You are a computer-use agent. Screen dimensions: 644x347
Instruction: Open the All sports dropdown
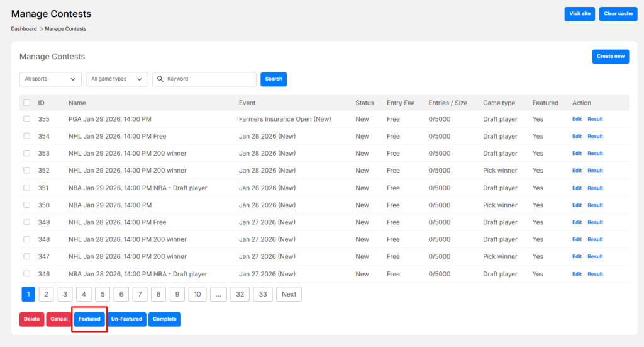coord(50,79)
